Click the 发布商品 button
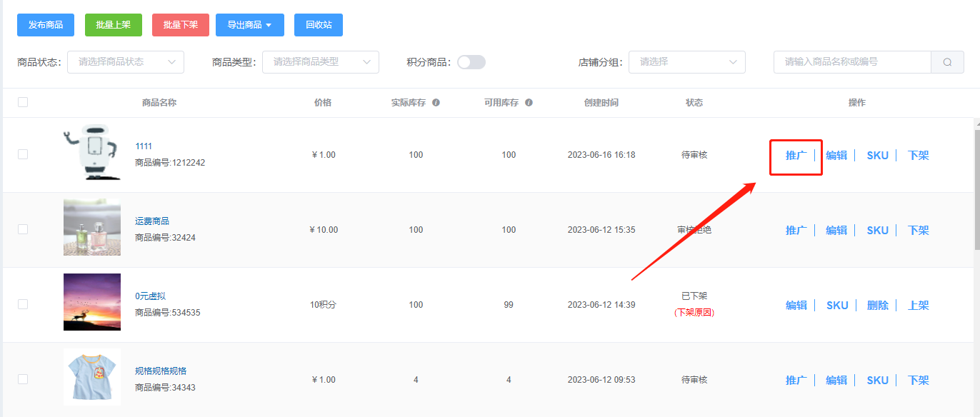This screenshot has height=417, width=980. (46, 25)
